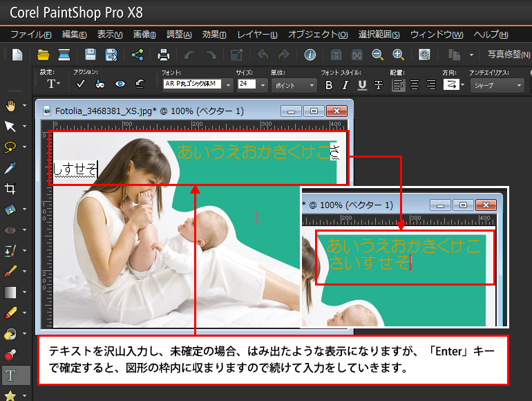
Task: Select the Pick arrow tool
Action: pyautogui.click(x=10, y=127)
